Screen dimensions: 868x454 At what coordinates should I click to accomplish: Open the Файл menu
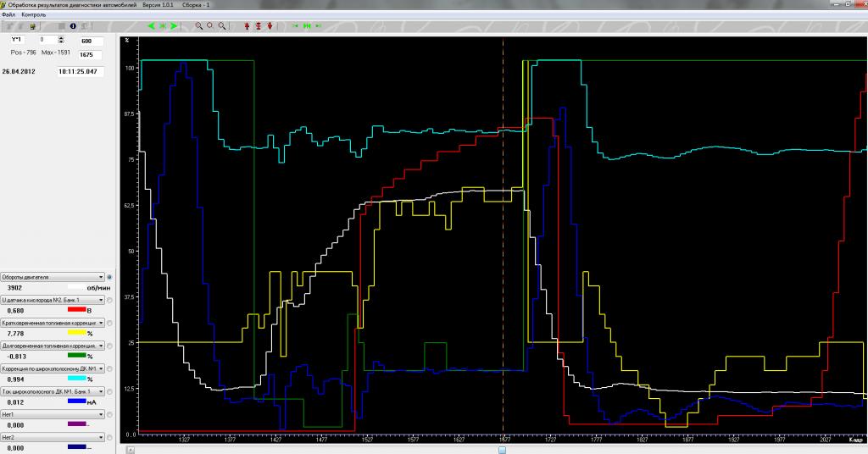click(x=8, y=15)
